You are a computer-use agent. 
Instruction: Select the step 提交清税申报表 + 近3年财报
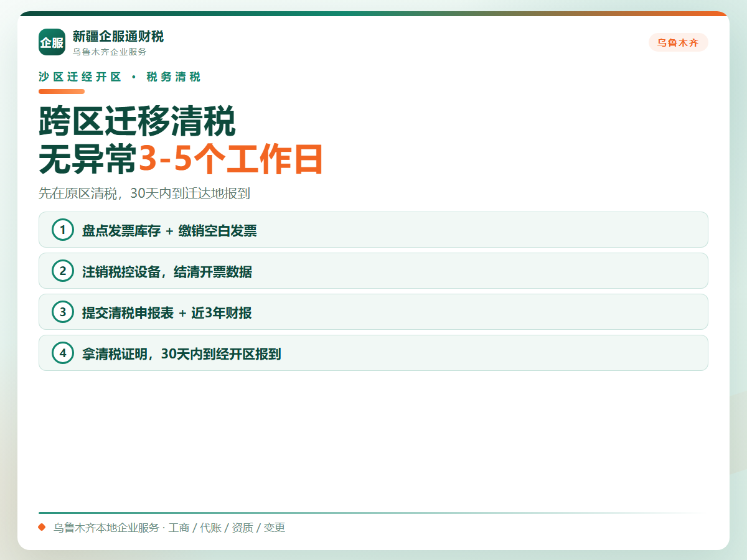pyautogui.click(x=374, y=312)
